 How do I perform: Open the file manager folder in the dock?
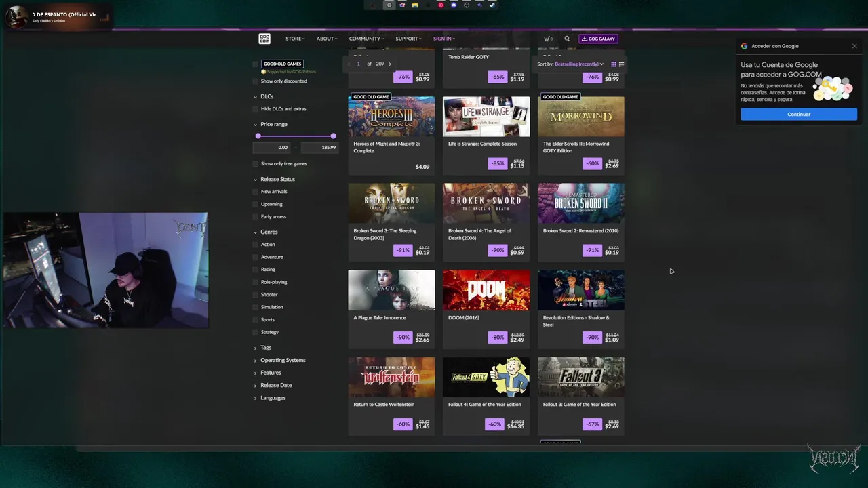[415, 5]
